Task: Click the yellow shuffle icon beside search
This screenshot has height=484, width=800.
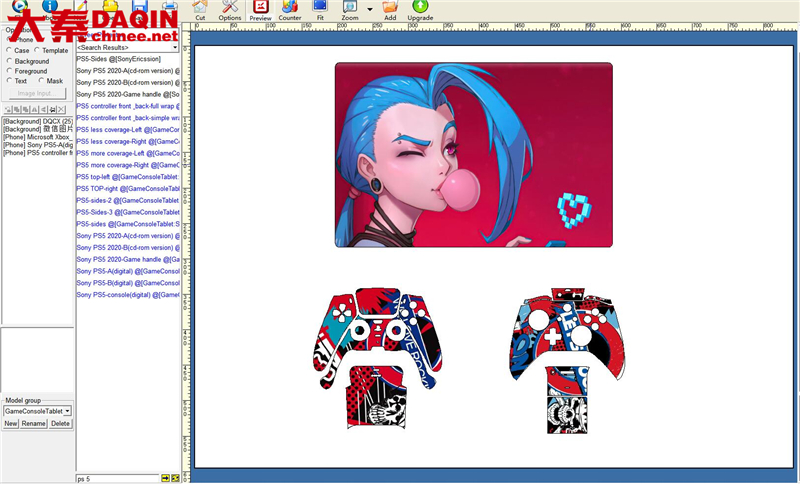Action: 176,478
